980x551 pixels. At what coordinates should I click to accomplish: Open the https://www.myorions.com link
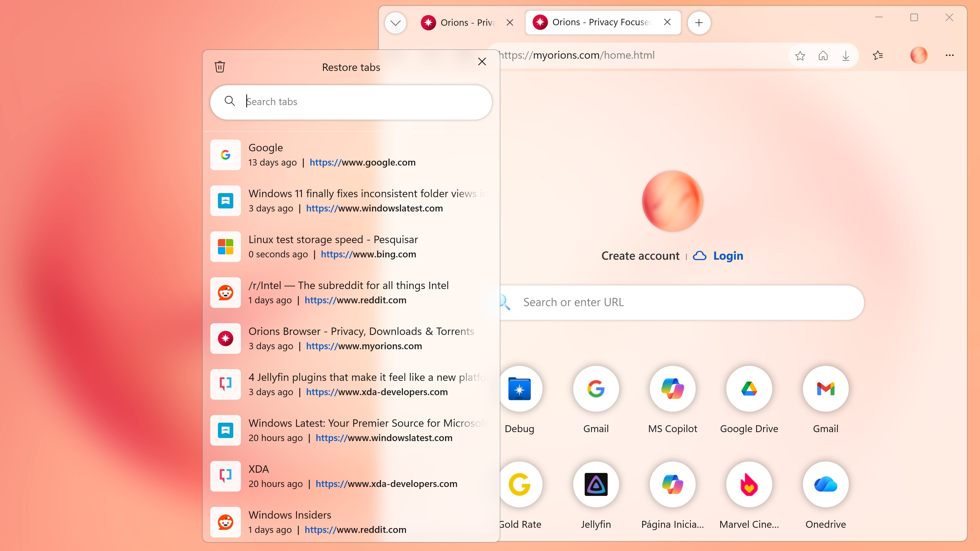pyautogui.click(x=364, y=346)
